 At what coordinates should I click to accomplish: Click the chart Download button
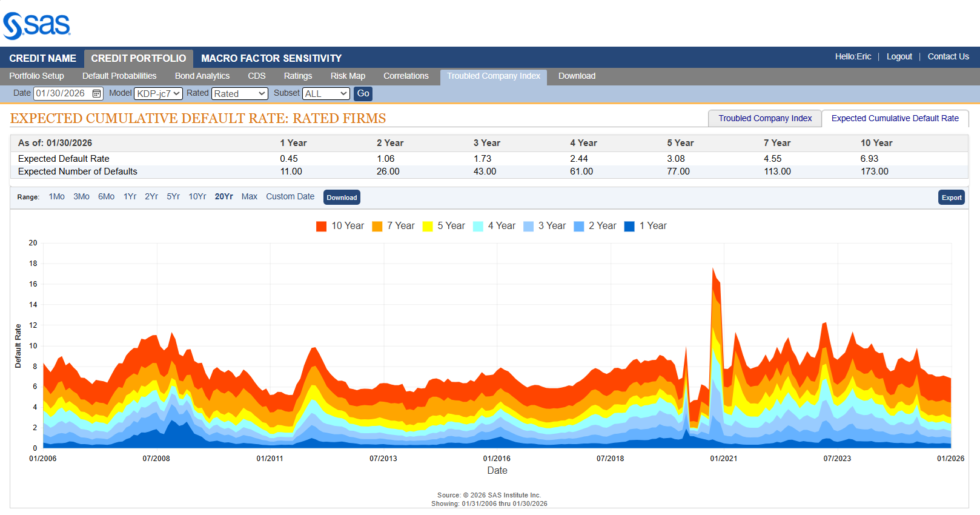342,198
